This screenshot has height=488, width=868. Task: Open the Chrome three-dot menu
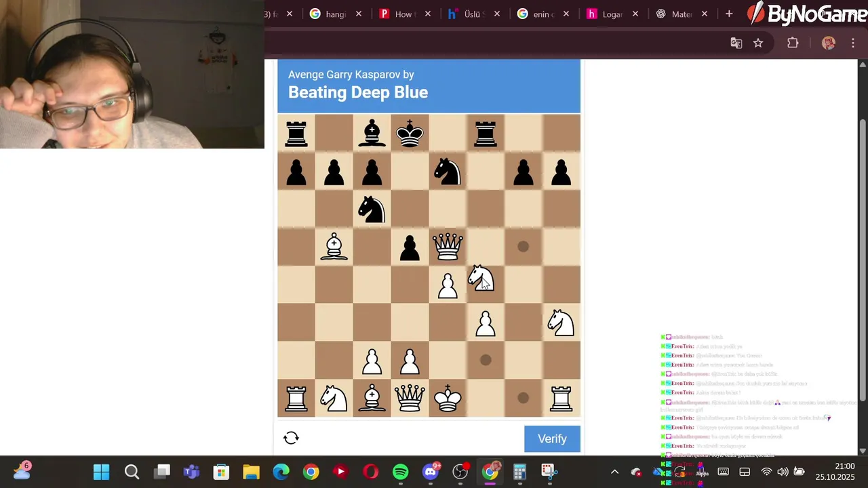pos(853,43)
